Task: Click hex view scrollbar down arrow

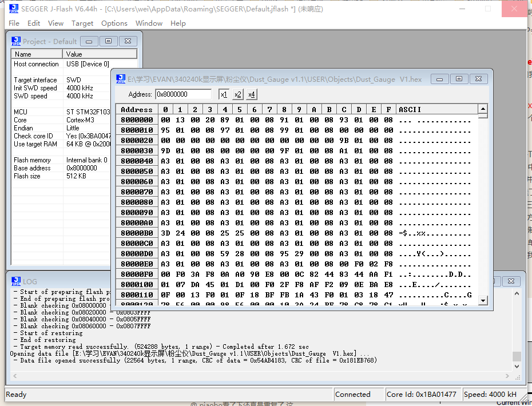Action: click(x=483, y=300)
